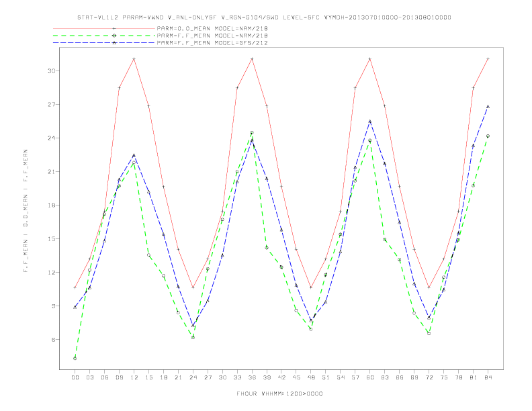
Task: Click x-axis forecast hour 42
Action: click(281, 377)
